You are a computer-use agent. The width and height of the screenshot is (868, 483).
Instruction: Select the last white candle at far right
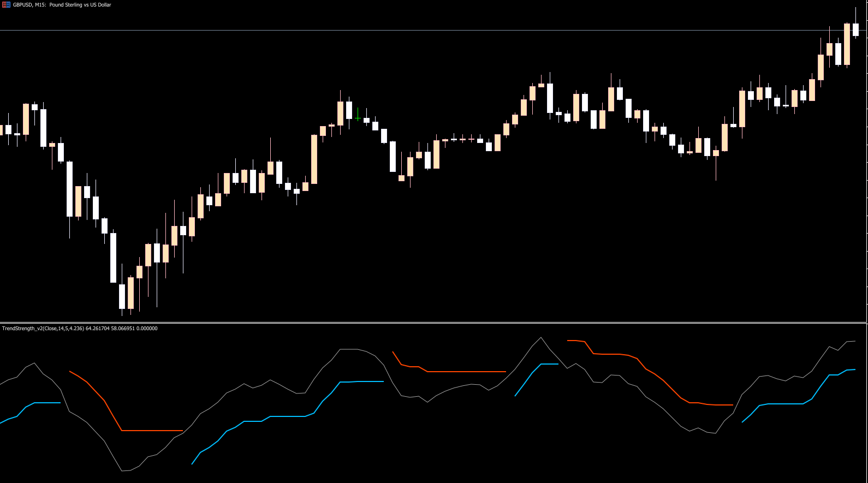coord(855,29)
